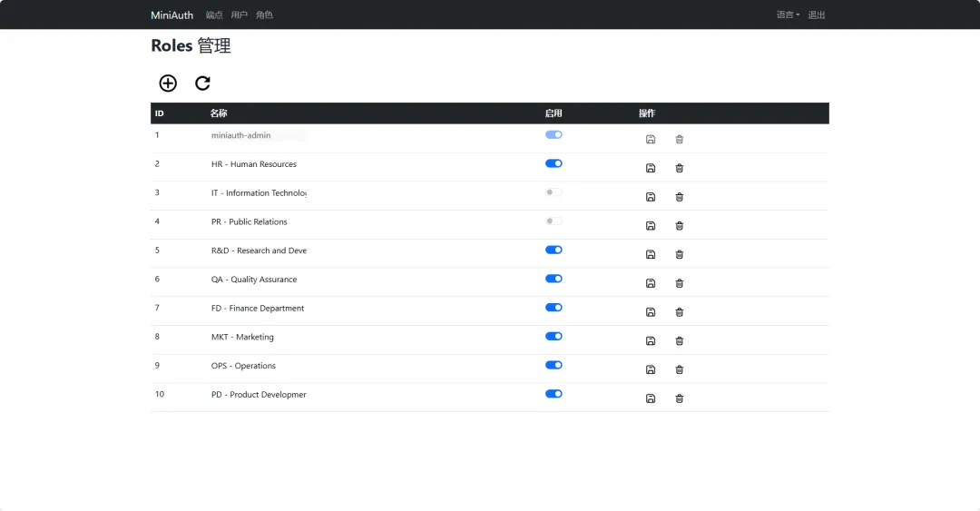Turn off the PD - Product Development role
980x511 pixels.
[554, 393]
